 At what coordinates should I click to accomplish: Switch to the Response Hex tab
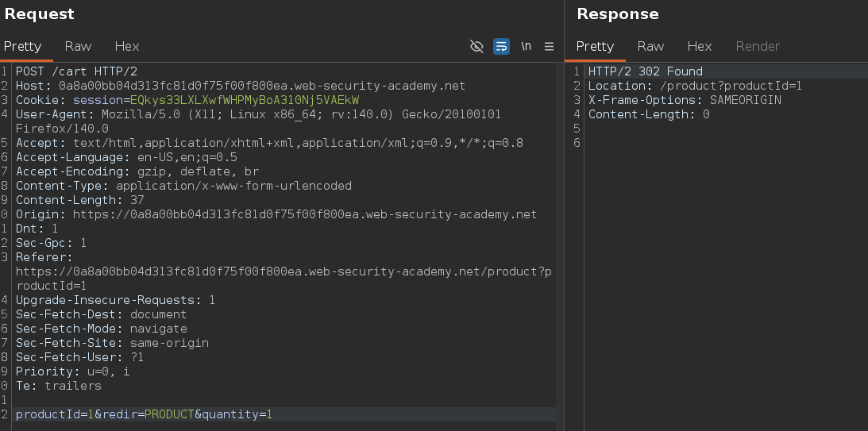700,47
